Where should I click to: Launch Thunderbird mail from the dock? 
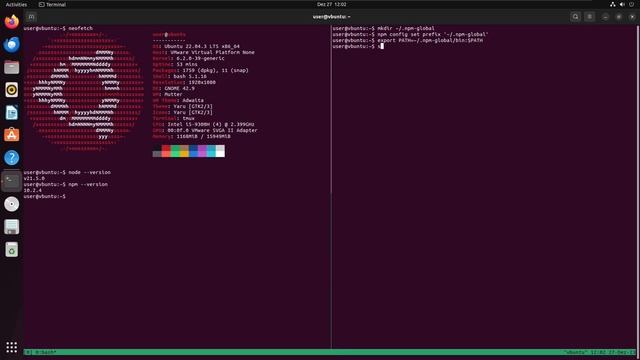tap(11, 44)
